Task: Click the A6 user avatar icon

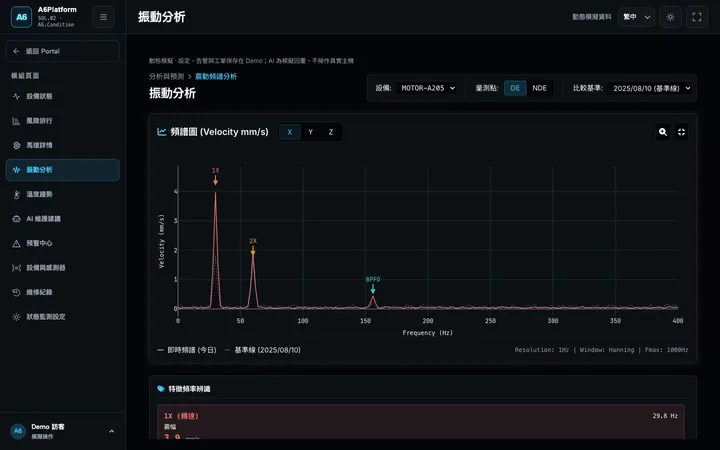Action: [x=17, y=431]
